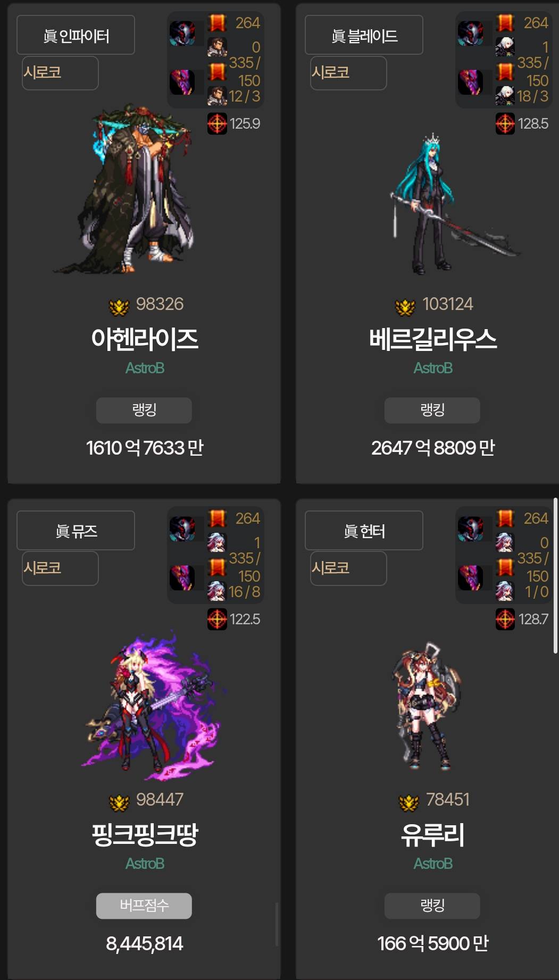The height and width of the screenshot is (980, 559).
Task: Click the crosshair icon beside 125.9
Action: click(217, 123)
